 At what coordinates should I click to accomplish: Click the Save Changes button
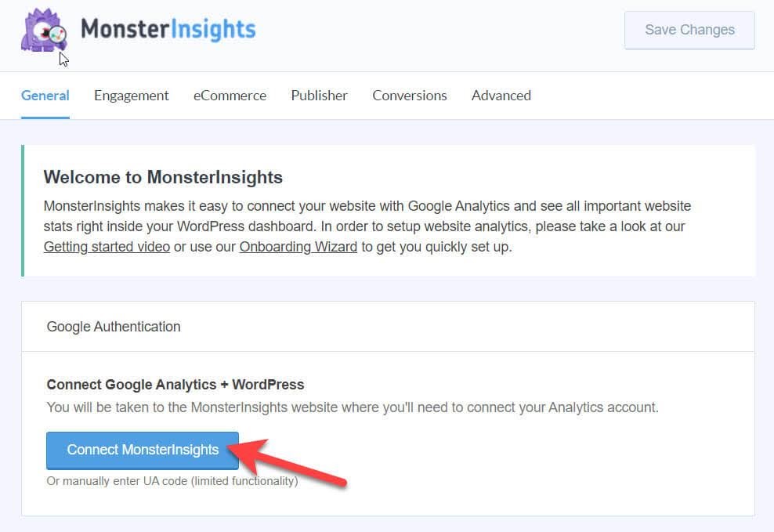pos(689,30)
